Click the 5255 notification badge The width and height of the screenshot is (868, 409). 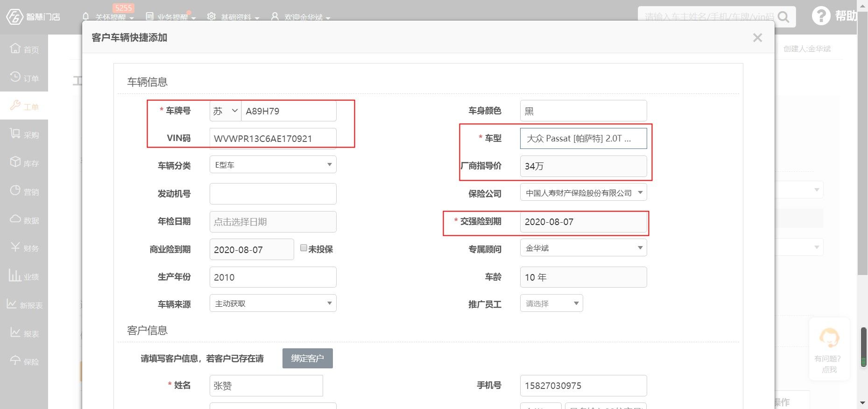[x=123, y=8]
